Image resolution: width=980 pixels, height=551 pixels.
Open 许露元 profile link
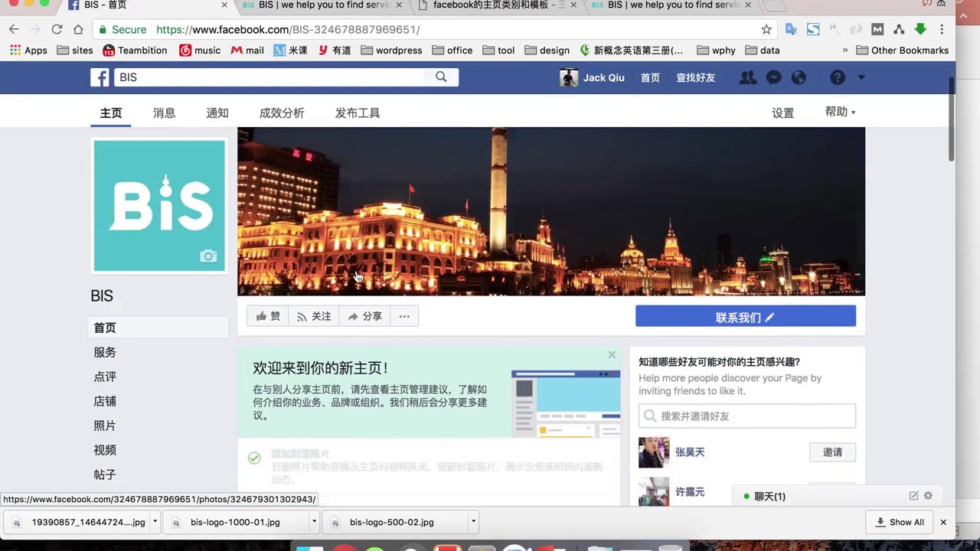coord(690,492)
